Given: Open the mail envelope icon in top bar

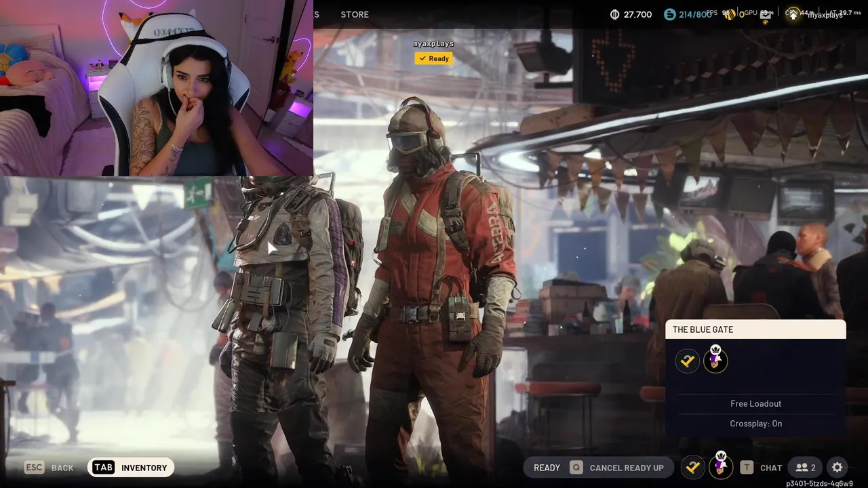Looking at the screenshot, I should [765, 14].
